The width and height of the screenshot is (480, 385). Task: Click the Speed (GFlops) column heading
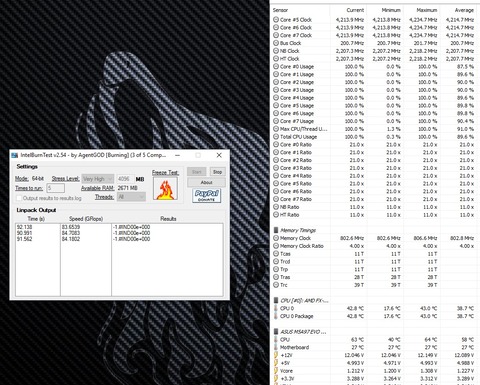tap(86, 219)
